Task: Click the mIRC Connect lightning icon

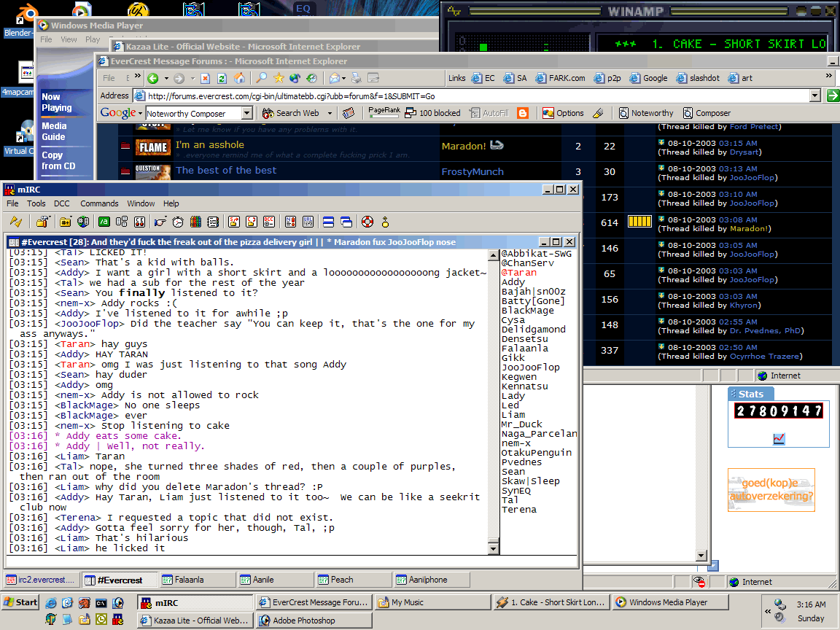Action: click(16, 221)
